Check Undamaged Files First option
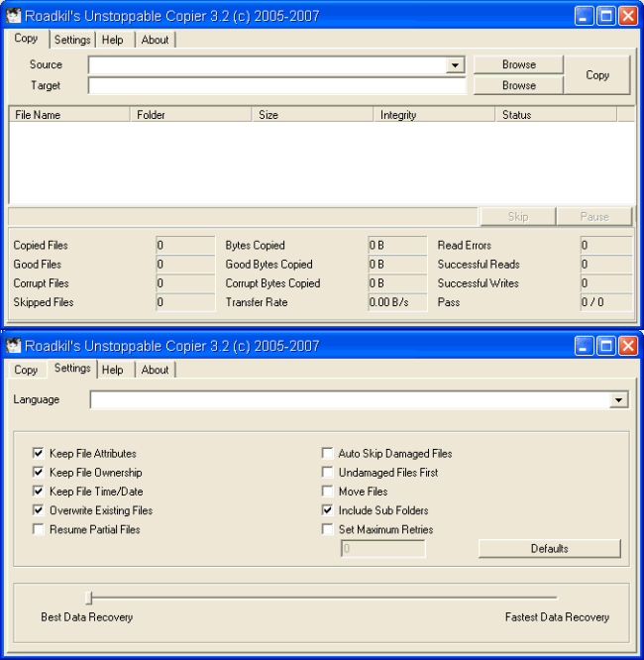Screen dimensions: 644x660 tap(328, 472)
